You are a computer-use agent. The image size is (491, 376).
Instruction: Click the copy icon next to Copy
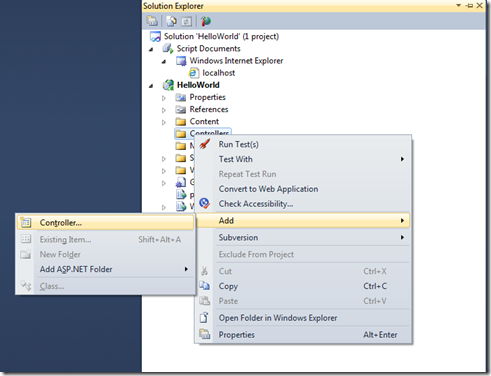pyautogui.click(x=204, y=286)
